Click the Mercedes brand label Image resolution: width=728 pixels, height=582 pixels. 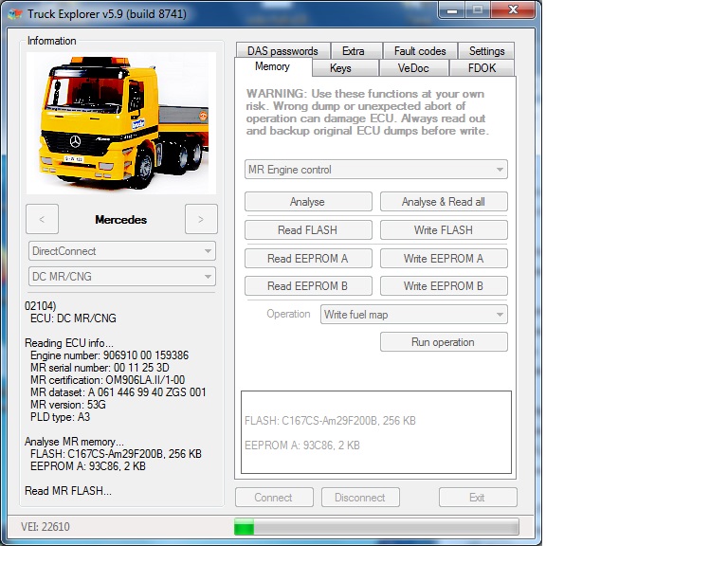[121, 220]
